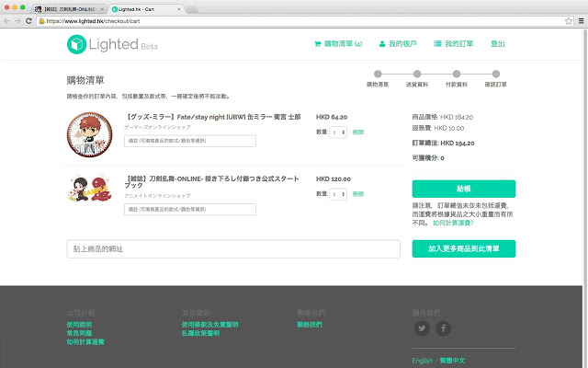Click remarks field for Fate/stay night item
Image resolution: width=588 pixels, height=368 pixels.
(x=190, y=141)
